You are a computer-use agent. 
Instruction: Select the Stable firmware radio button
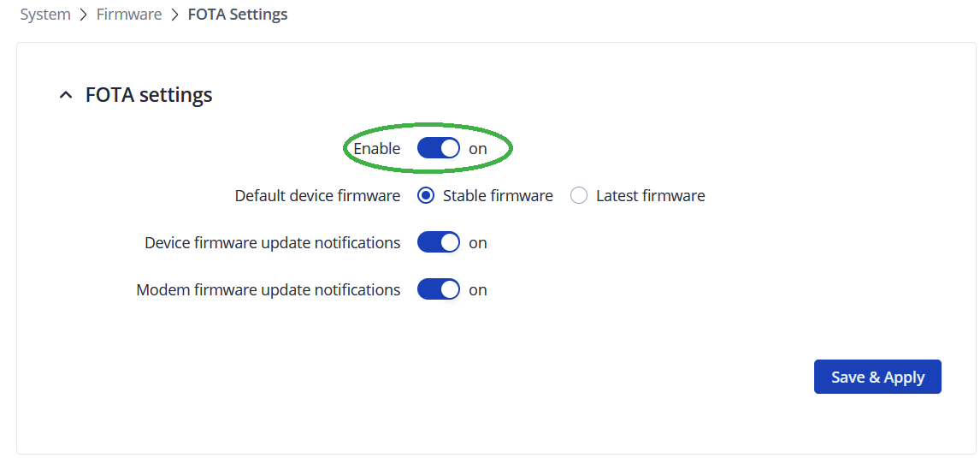426,196
